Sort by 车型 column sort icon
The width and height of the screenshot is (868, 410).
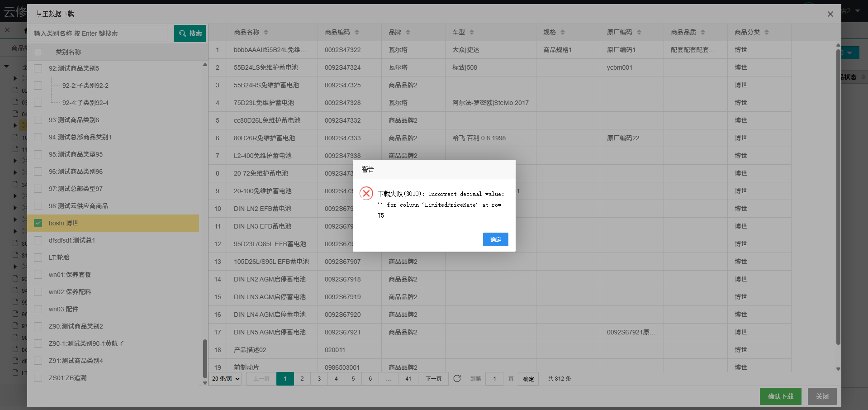point(472,32)
